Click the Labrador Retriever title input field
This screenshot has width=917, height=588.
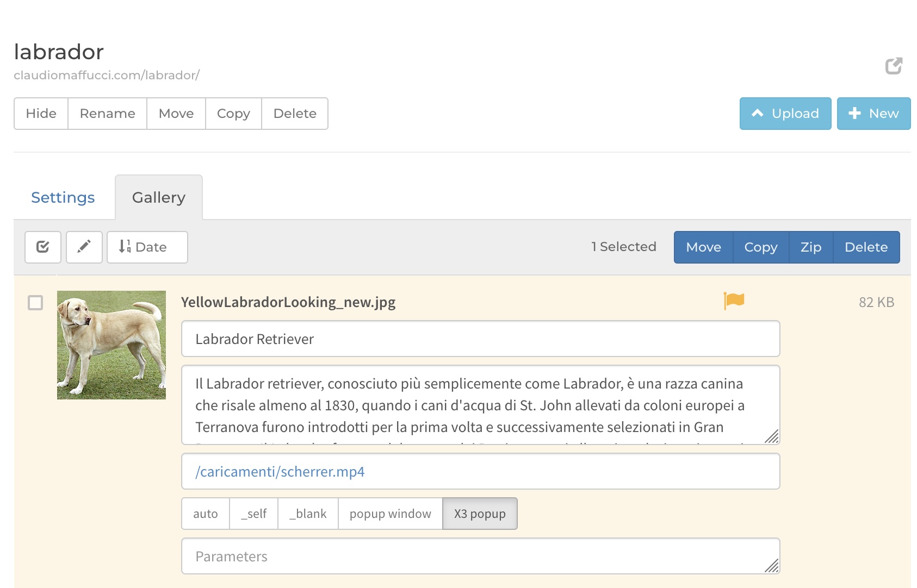pyautogui.click(x=481, y=339)
